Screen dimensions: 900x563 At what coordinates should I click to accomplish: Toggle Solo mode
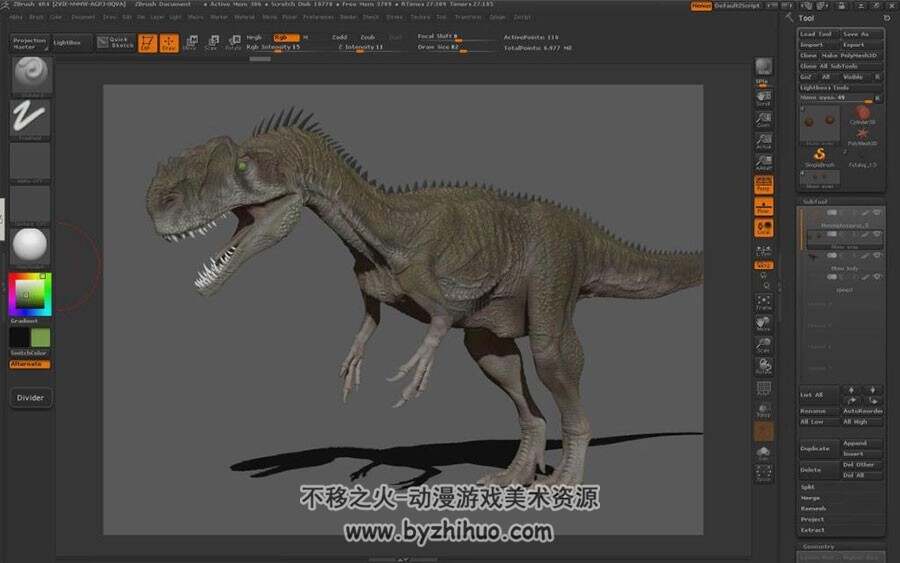tap(763, 453)
